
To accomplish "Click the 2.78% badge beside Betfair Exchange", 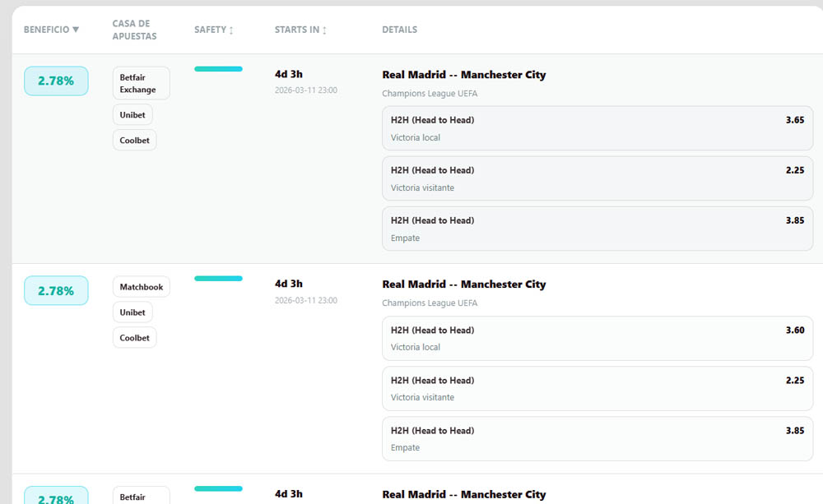I will [x=56, y=81].
